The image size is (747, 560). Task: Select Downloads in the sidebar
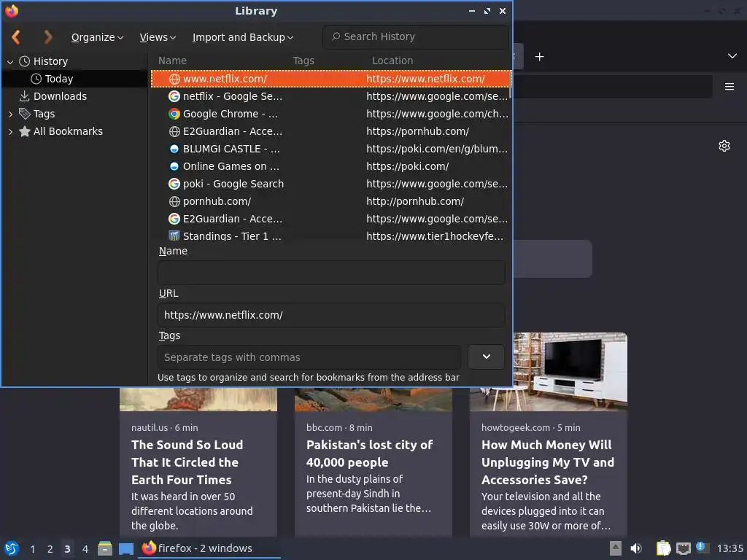(x=74, y=97)
